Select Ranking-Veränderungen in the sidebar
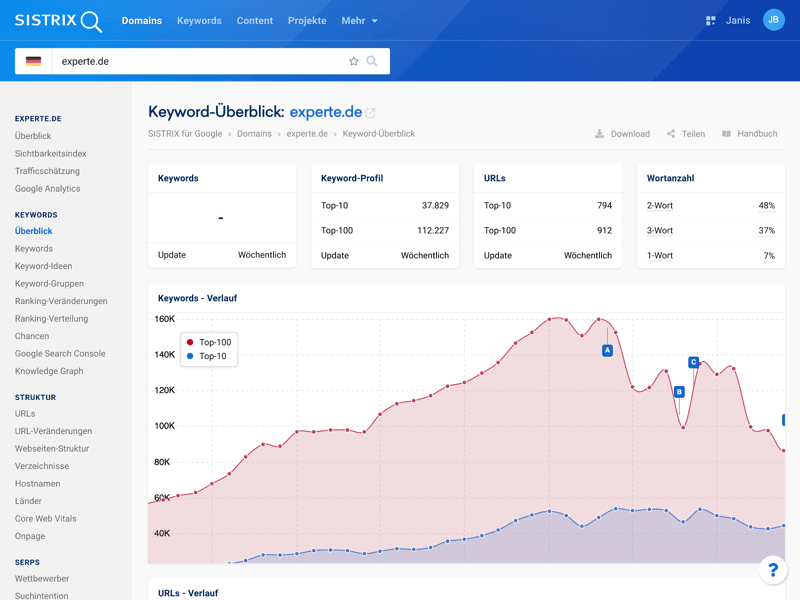 (x=61, y=301)
